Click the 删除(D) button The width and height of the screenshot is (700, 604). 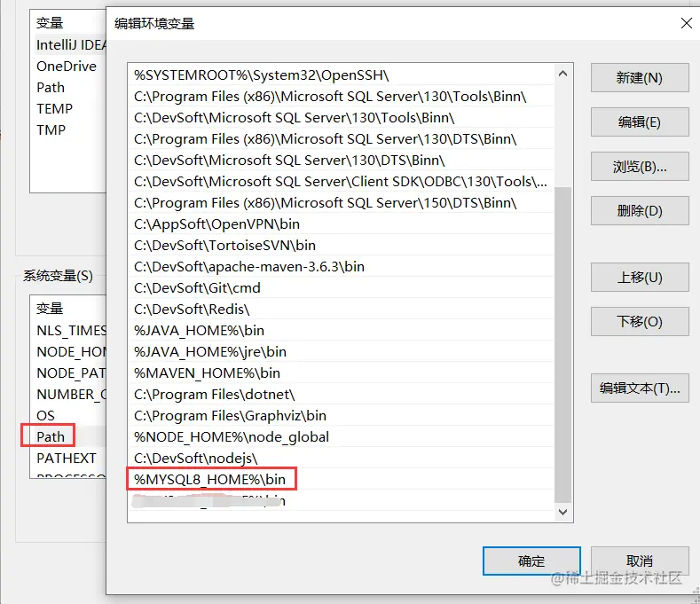pyautogui.click(x=640, y=211)
